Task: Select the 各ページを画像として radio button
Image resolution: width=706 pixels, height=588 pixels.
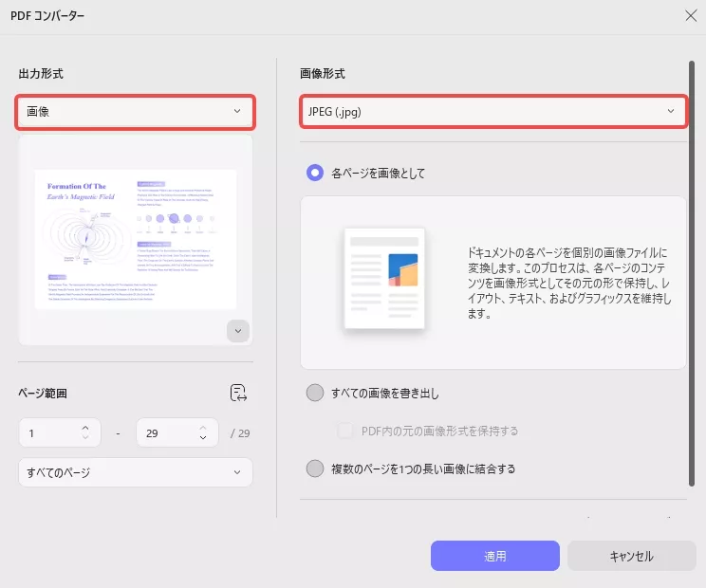Action: coord(315,173)
